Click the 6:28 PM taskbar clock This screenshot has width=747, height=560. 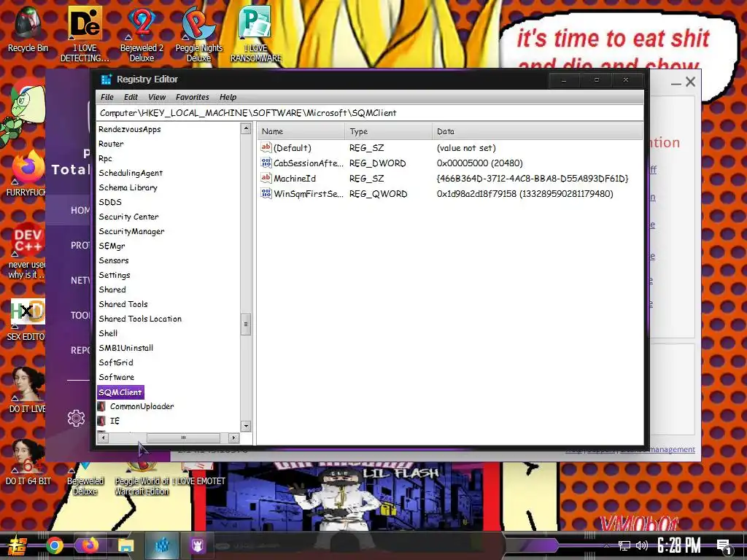[679, 545]
